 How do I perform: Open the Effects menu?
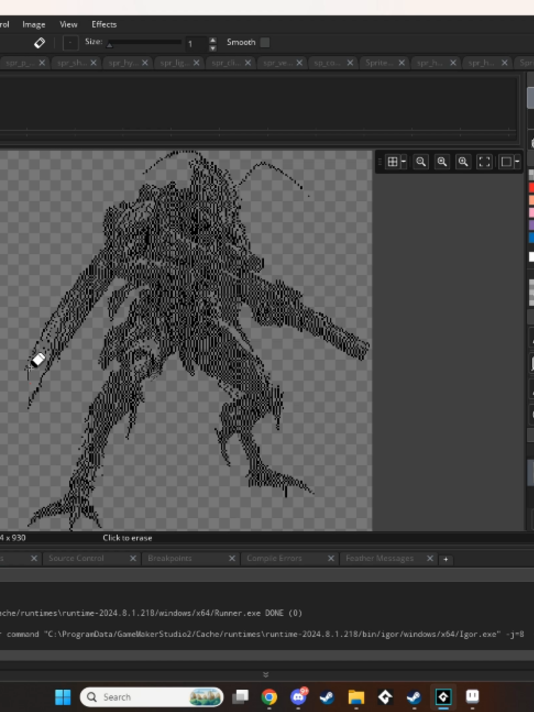(x=104, y=25)
